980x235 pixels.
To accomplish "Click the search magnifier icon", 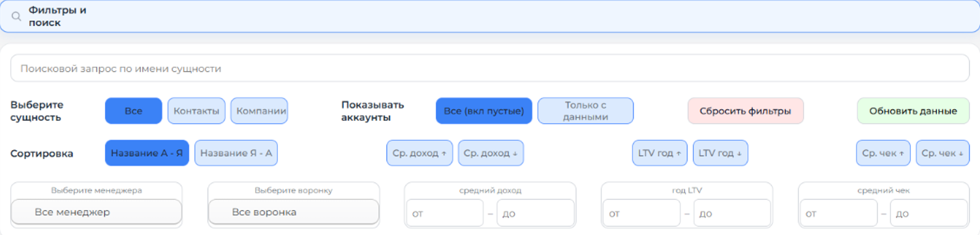I will point(16,17).
